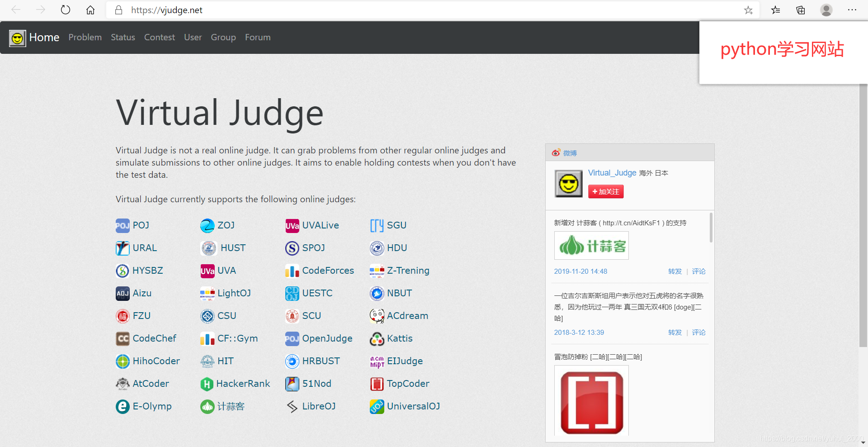Click the UniversalOJ icon
Screen dimensions: 868x447
pyautogui.click(x=377, y=406)
